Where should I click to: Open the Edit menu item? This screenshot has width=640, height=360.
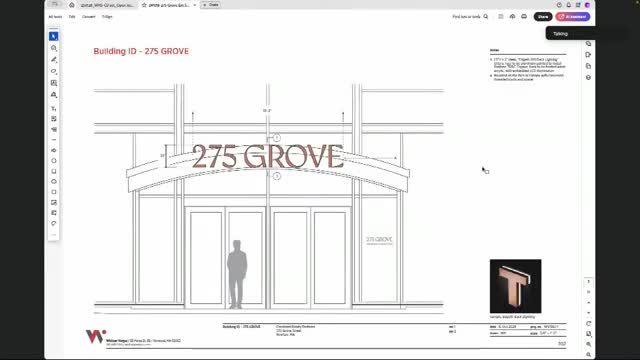pyautogui.click(x=72, y=17)
